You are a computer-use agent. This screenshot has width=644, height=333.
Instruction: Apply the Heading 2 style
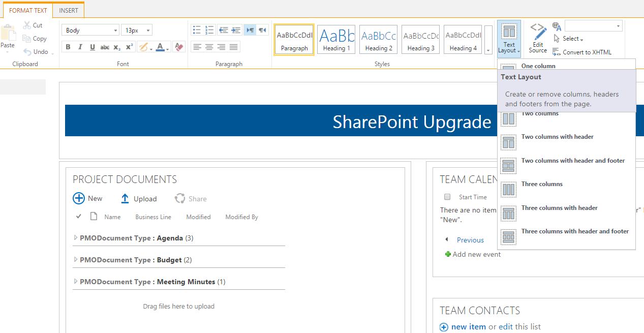tap(378, 40)
